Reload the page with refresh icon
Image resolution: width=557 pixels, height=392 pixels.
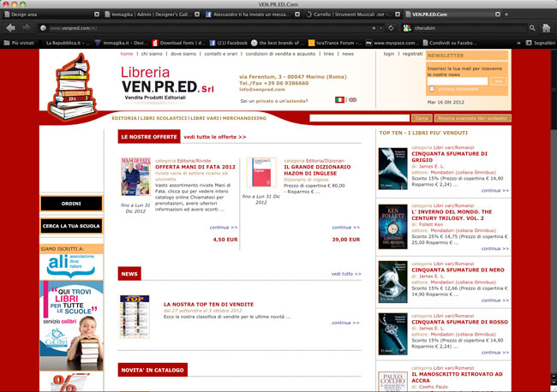(391, 28)
